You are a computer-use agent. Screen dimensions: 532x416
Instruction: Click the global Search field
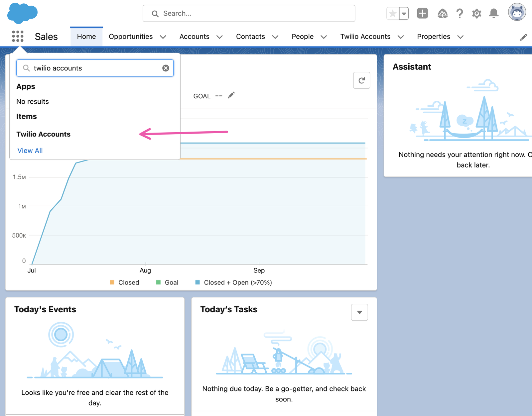click(x=249, y=13)
